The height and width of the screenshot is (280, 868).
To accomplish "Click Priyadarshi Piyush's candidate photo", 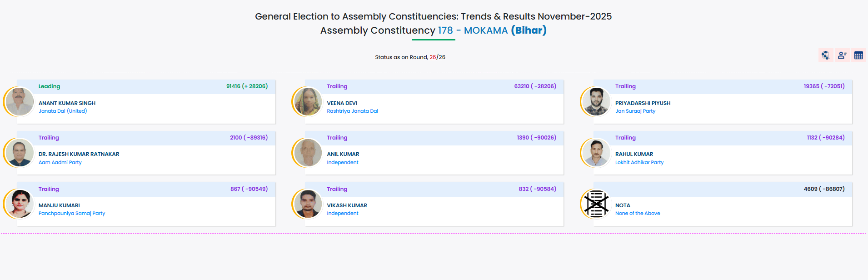I will [596, 101].
